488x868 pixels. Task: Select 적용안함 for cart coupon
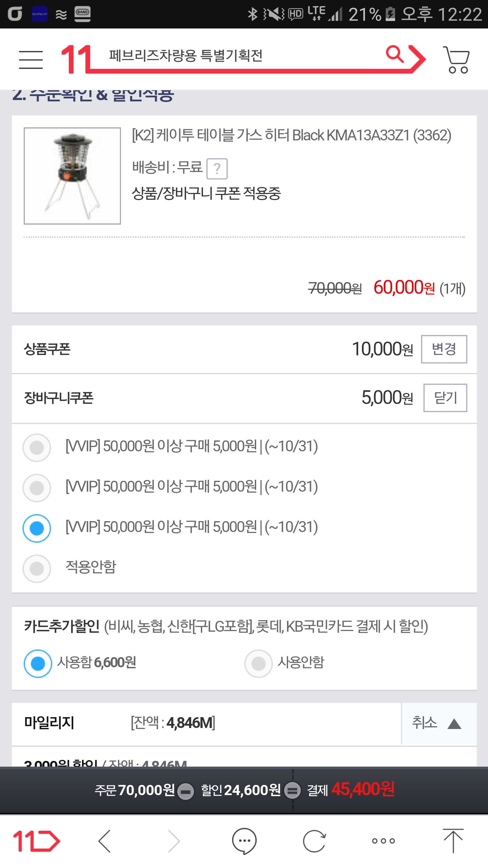37,568
